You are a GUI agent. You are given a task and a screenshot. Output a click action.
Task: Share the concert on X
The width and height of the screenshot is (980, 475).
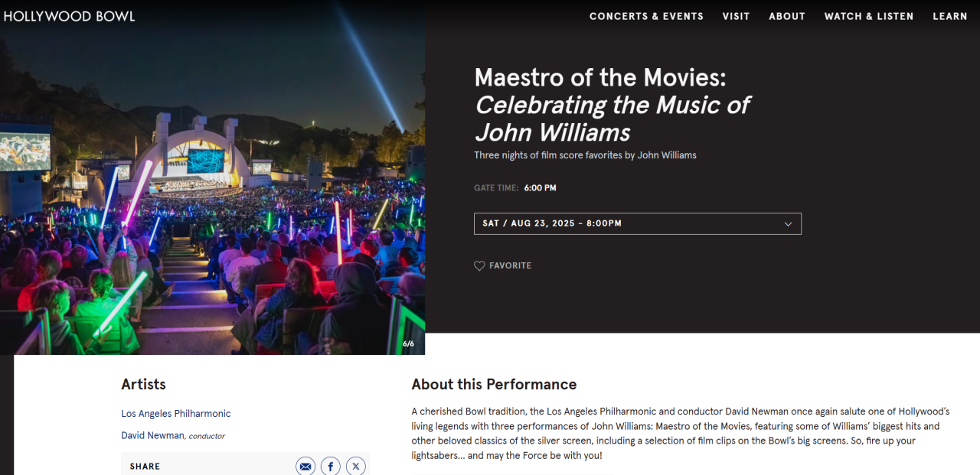point(355,467)
